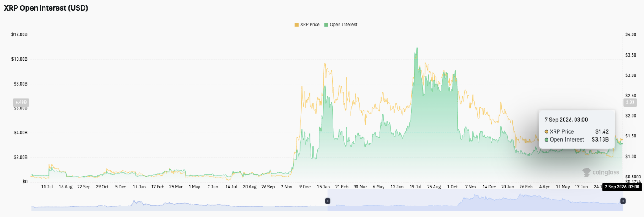Image resolution: width=644 pixels, height=217 pixels.
Task: Toggle the Open Interest legend series
Action: [340, 24]
